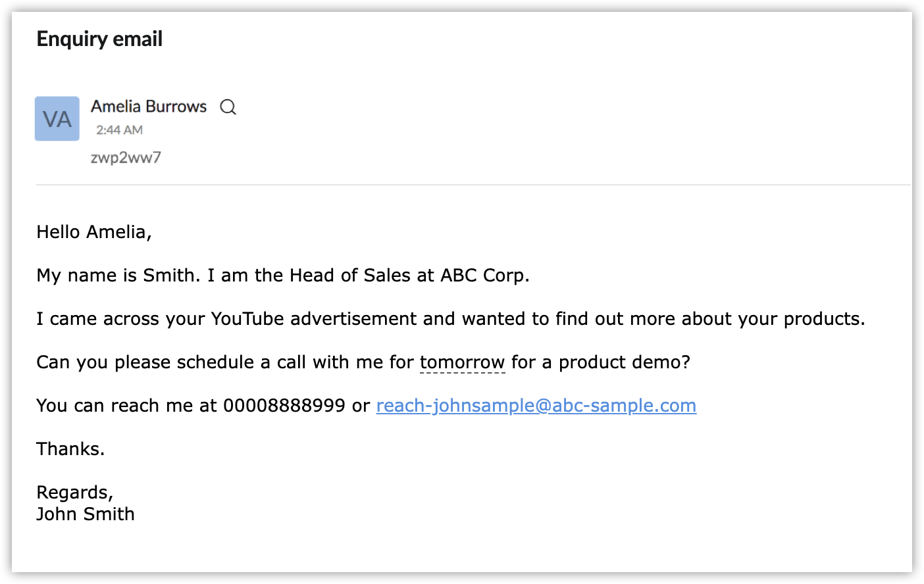Click the zwp2ww7 text under the sender
The image size is (924, 584).
[x=126, y=158]
